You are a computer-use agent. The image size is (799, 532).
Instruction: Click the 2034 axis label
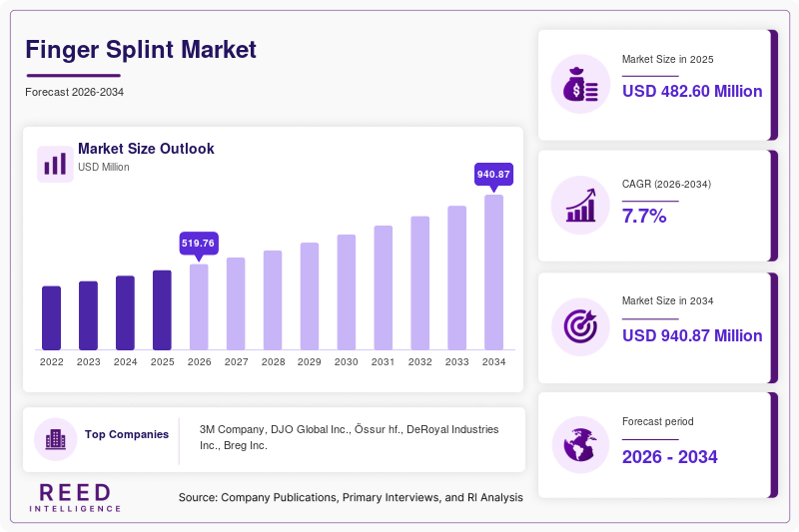tap(493, 362)
